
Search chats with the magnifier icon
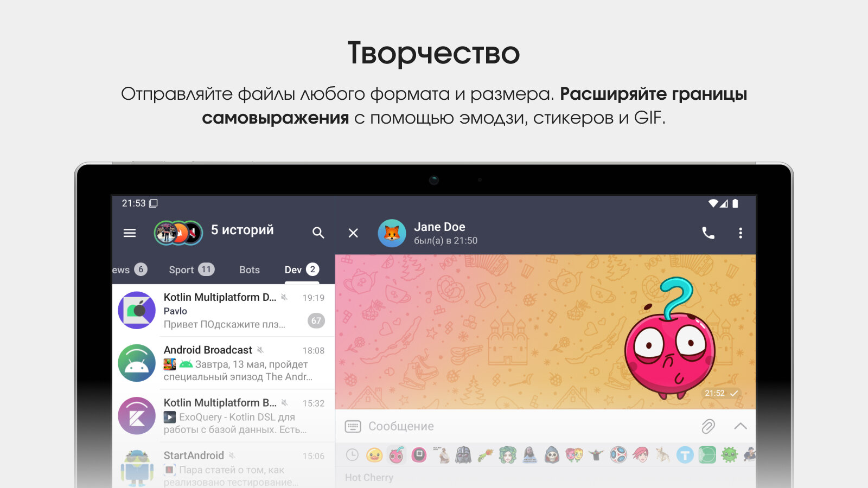tap(318, 233)
